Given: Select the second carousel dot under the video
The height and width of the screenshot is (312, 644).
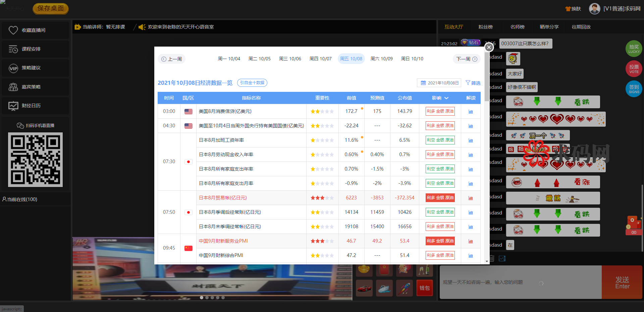Looking at the screenshot, I should [207, 297].
